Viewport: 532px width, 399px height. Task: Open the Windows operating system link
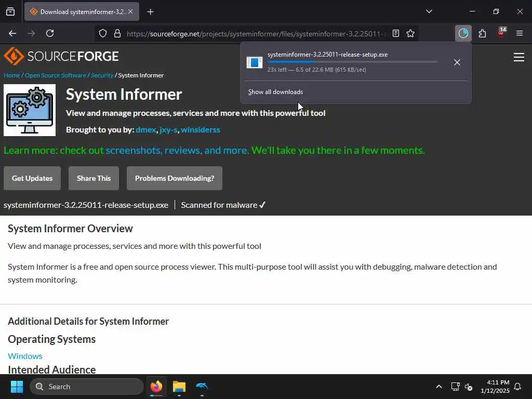point(25,356)
